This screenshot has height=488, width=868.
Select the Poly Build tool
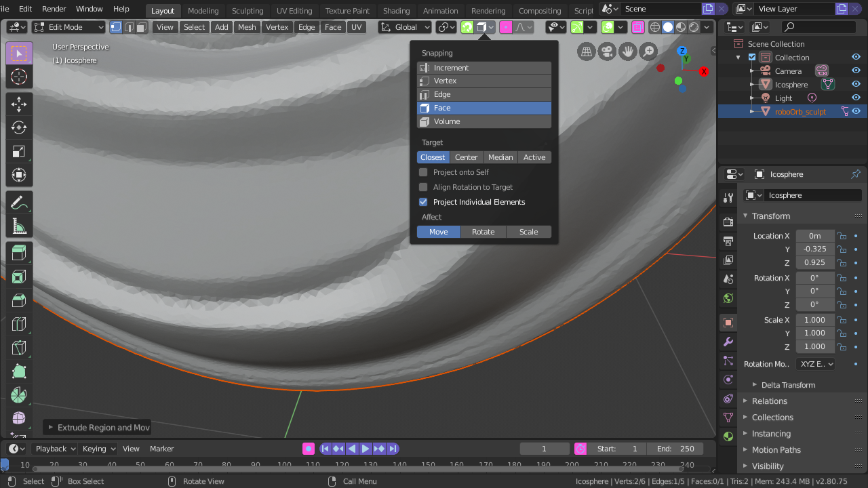19,371
